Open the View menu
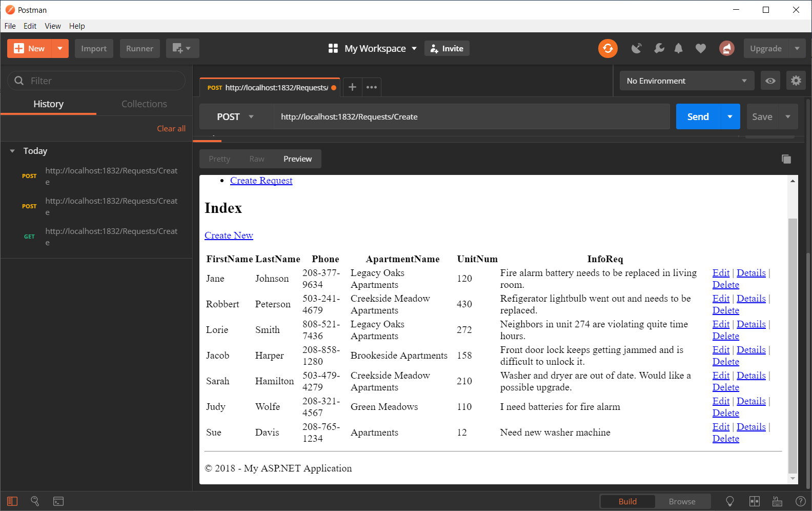 coord(52,26)
